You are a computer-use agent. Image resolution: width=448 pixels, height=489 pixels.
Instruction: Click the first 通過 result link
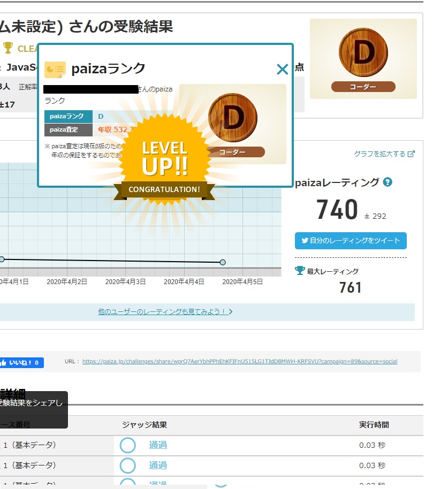click(158, 445)
